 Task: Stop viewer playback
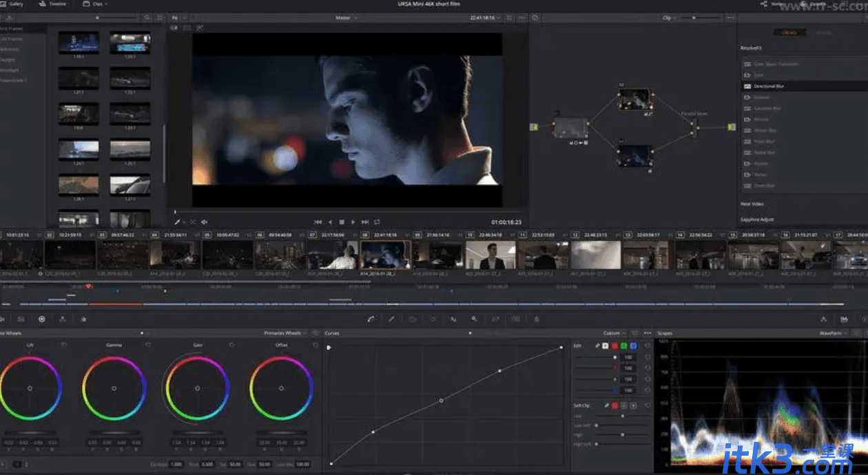point(342,222)
